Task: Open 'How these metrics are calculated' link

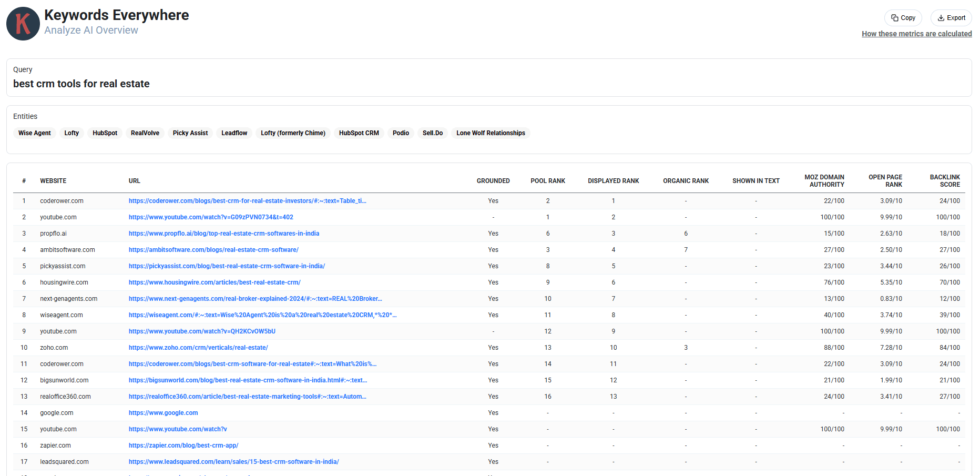Action: point(916,34)
